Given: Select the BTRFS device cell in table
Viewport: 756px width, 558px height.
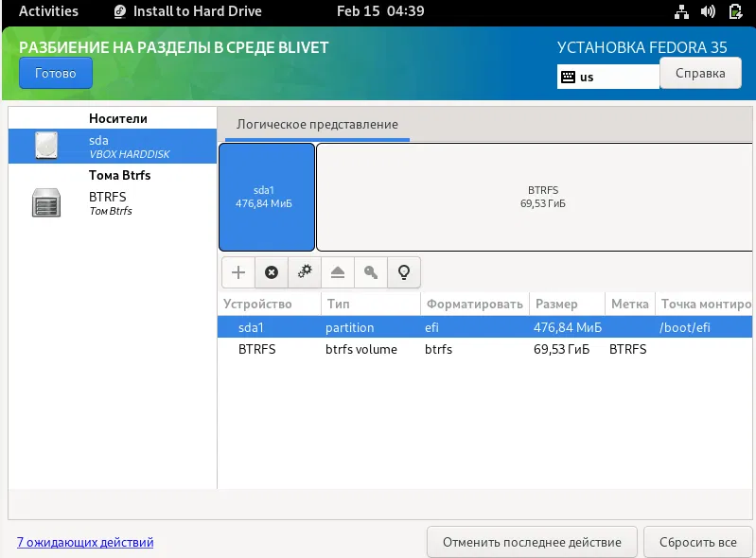Looking at the screenshot, I should [257, 349].
